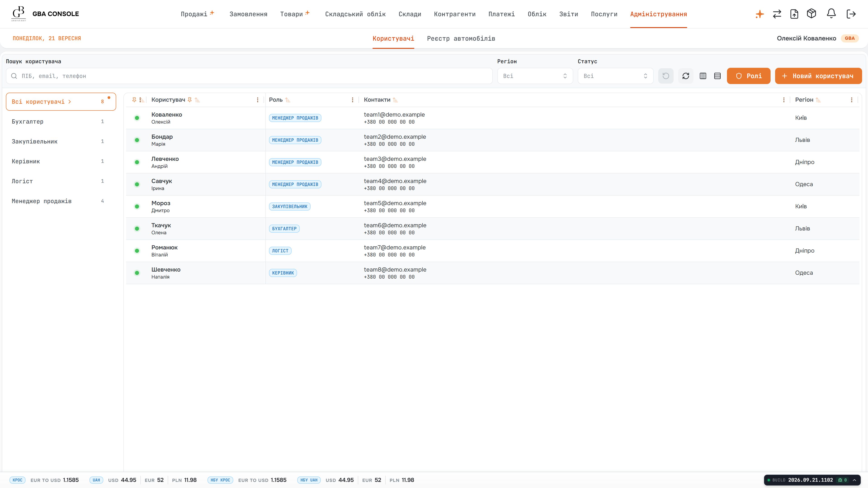This screenshot has height=488, width=868.
Task: Click the notifications bell icon
Action: tap(831, 14)
